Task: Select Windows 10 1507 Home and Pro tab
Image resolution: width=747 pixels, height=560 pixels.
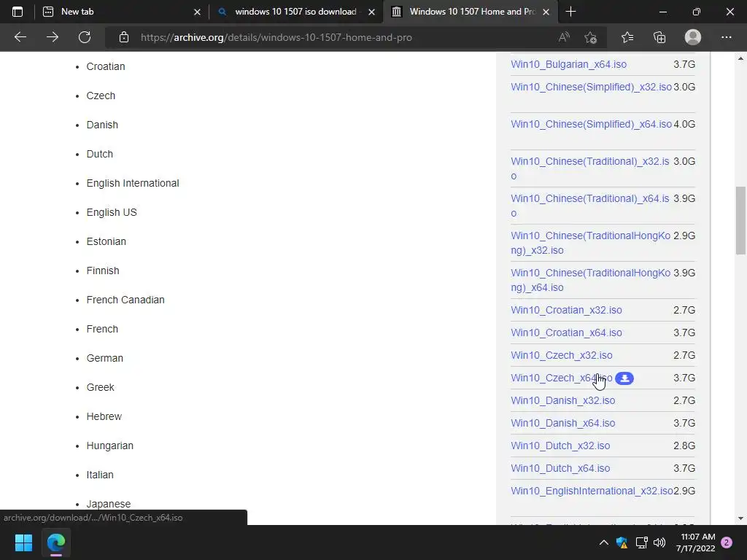Action: click(470, 12)
